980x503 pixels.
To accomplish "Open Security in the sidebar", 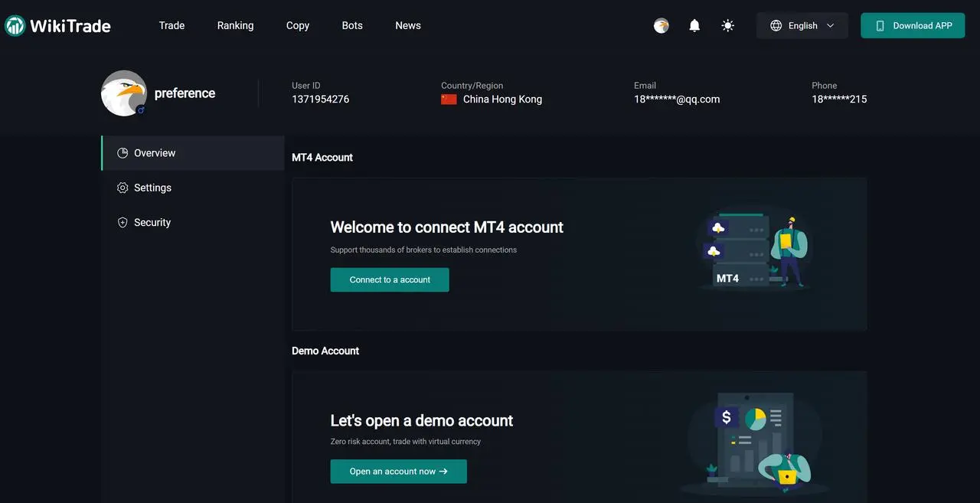I will pos(193,223).
